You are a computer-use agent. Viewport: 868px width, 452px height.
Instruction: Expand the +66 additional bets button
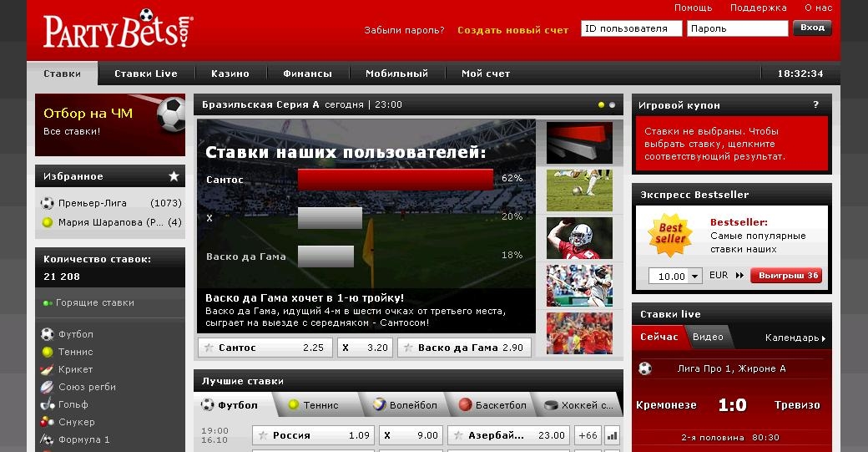[588, 435]
